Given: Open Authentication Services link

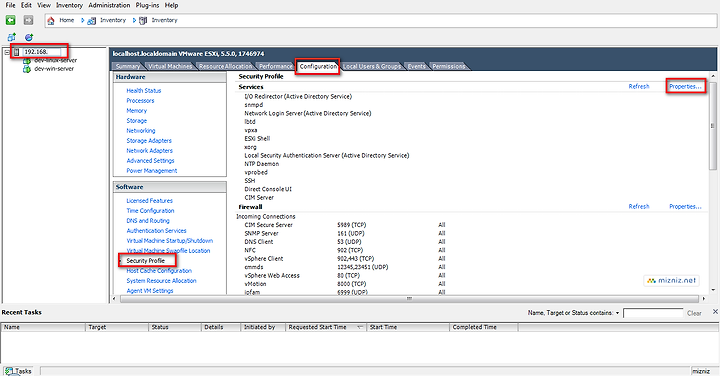Looking at the screenshot, I should (156, 231).
